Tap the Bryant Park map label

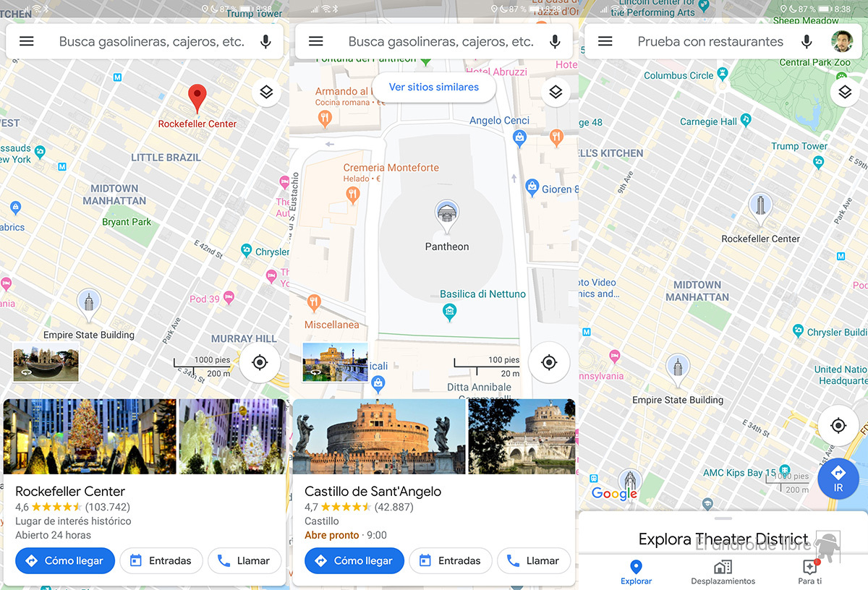pyautogui.click(x=127, y=222)
